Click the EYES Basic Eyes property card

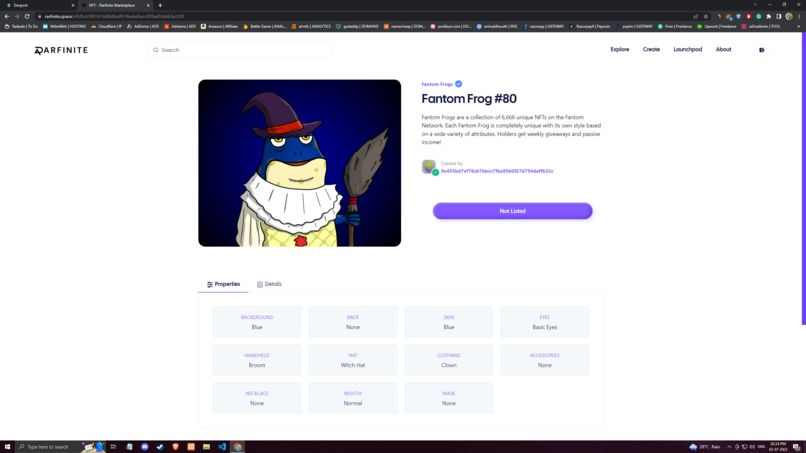tap(545, 322)
